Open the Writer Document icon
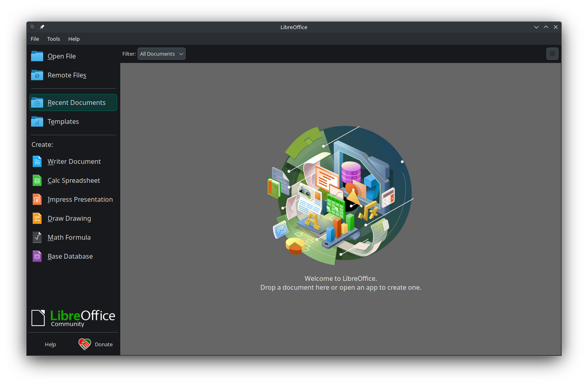 click(x=37, y=161)
